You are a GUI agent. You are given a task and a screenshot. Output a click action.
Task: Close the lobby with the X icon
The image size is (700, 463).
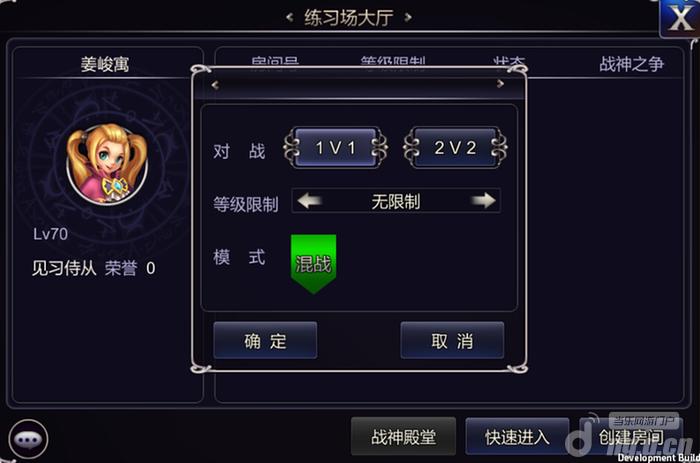pos(679,18)
